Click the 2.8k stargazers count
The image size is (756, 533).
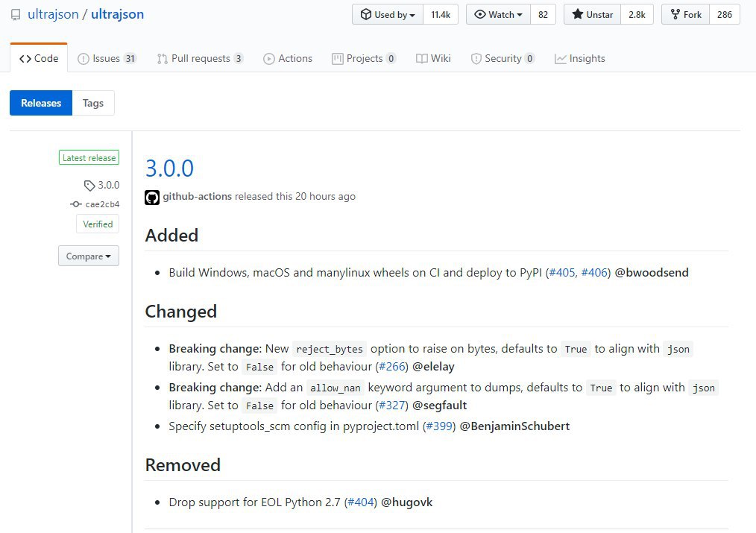click(637, 14)
